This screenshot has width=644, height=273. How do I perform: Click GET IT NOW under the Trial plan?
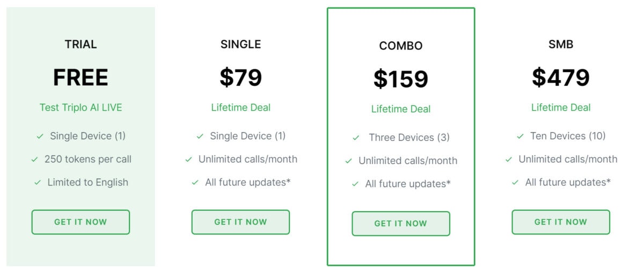[80, 222]
